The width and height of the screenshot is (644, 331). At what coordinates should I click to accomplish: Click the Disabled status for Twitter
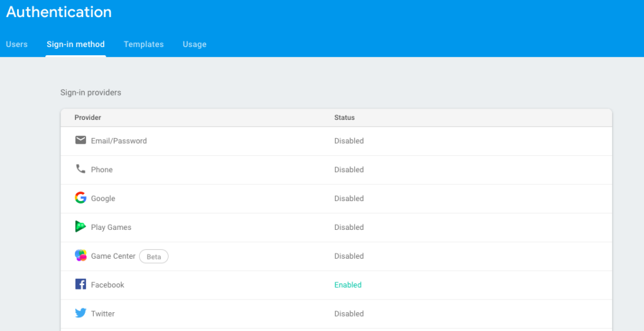(349, 314)
